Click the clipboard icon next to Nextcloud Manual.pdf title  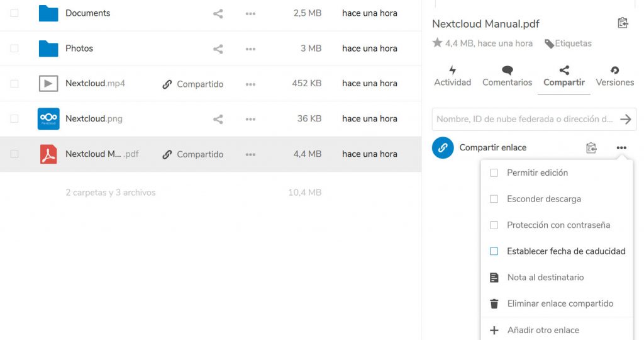pos(623,23)
